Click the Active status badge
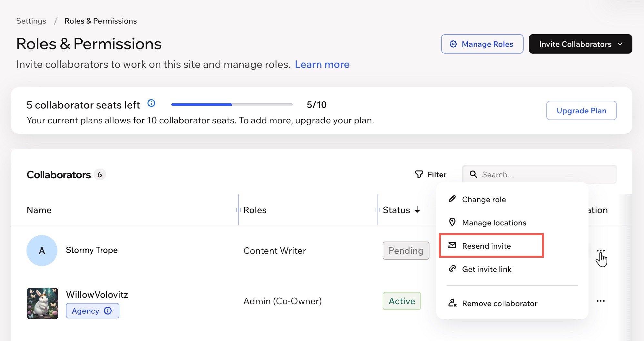The height and width of the screenshot is (341, 644). [402, 301]
